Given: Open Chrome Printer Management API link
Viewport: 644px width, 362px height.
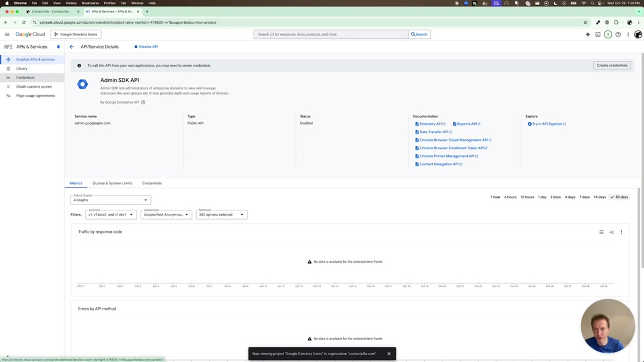Looking at the screenshot, I should point(446,156).
